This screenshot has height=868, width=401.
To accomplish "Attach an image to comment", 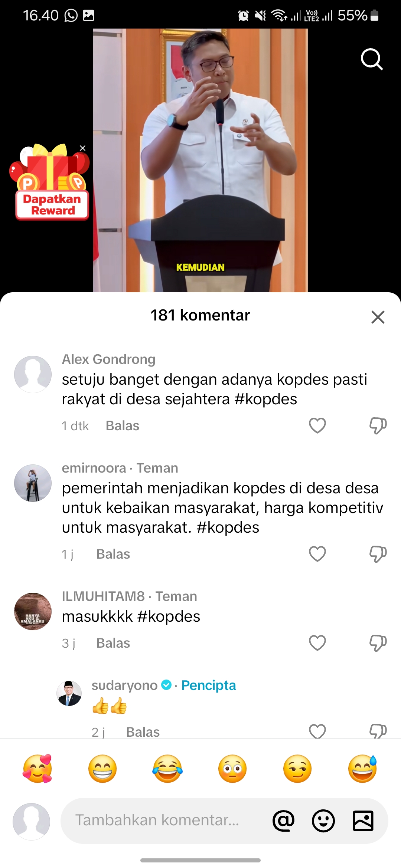I will click(363, 821).
